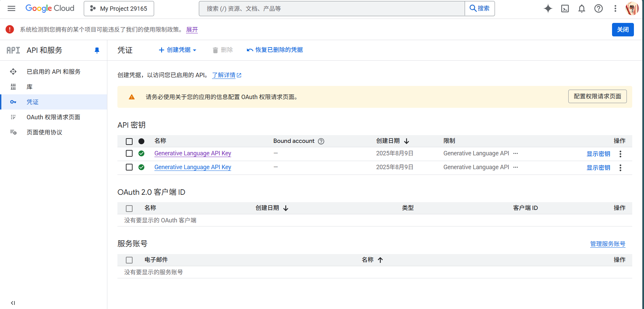Click the pin icon beside API 和服务
The image size is (644, 309).
coord(97,50)
